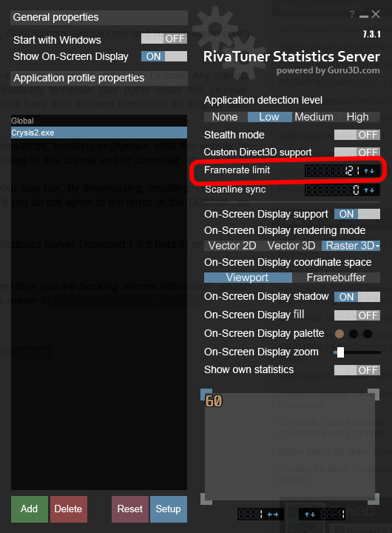Click the Setup button
The image size is (392, 533).
[x=168, y=509]
